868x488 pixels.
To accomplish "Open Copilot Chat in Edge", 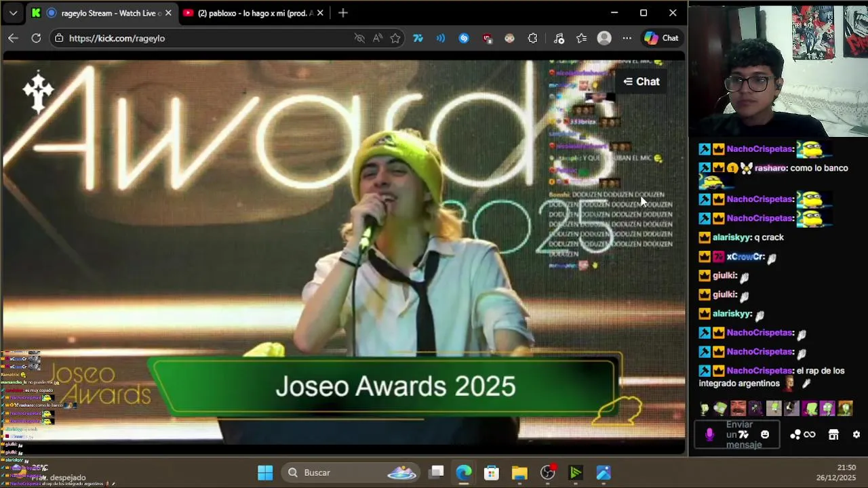I will coord(661,38).
